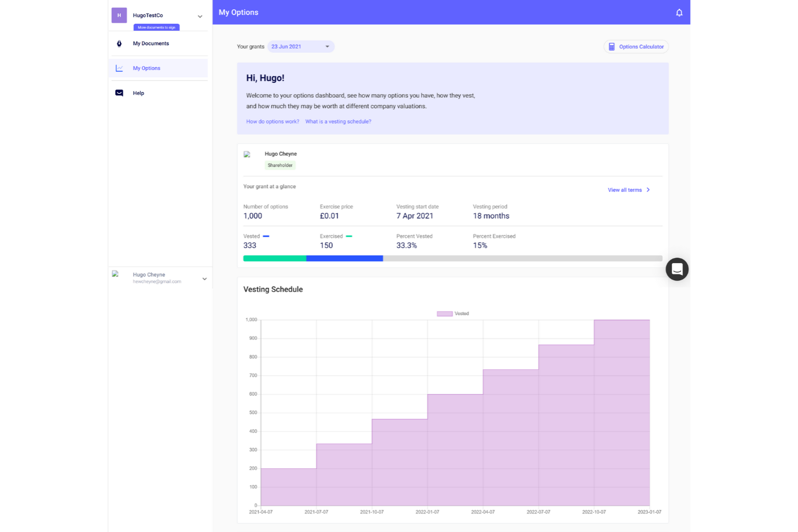Select the My Documents flame icon

pyautogui.click(x=119, y=43)
